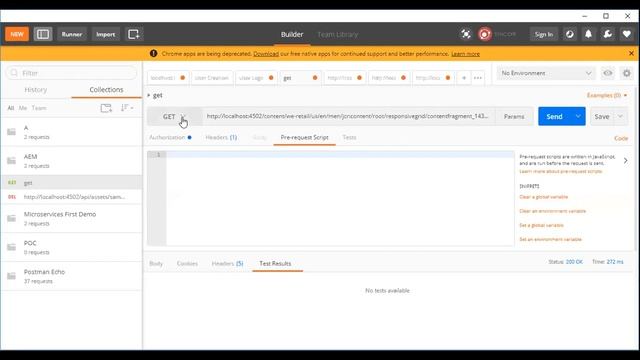The height and width of the screenshot is (360, 640).
Task: Click the Params button
Action: click(x=514, y=116)
